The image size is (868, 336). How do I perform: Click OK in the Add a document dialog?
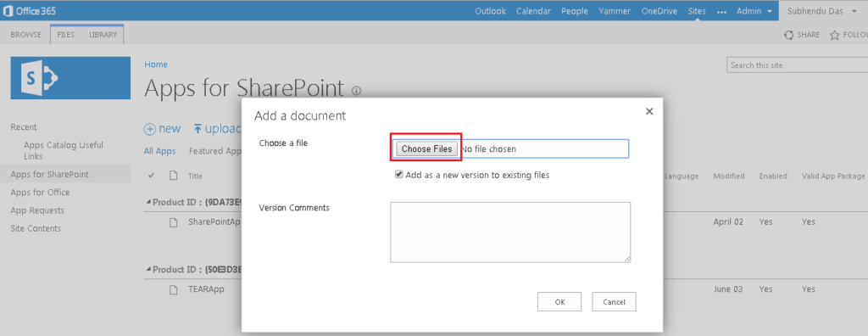click(x=559, y=301)
